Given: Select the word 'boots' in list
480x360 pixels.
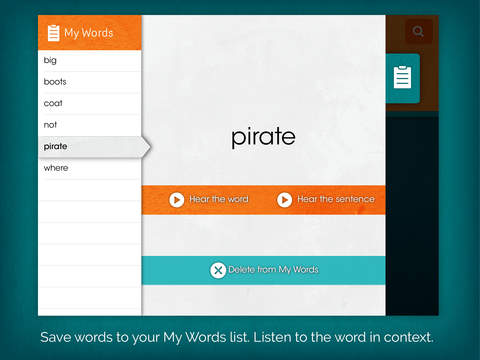Looking at the screenshot, I should click(90, 82).
